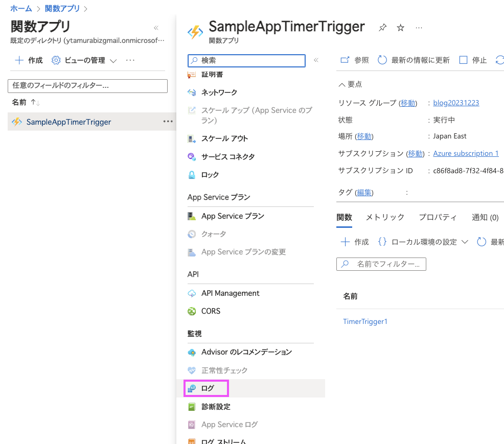Image resolution: width=504 pixels, height=444 pixels.
Task: Open ログ under 監視
Action: coord(208,388)
